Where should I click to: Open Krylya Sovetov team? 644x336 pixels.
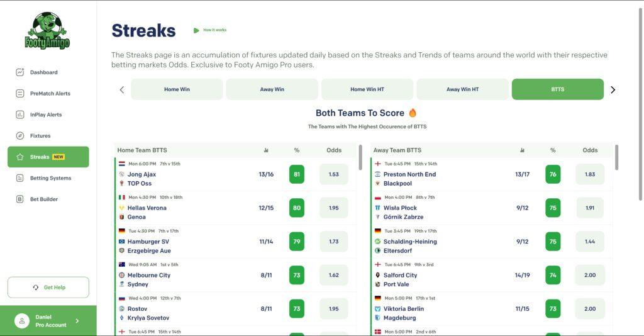(x=148, y=318)
